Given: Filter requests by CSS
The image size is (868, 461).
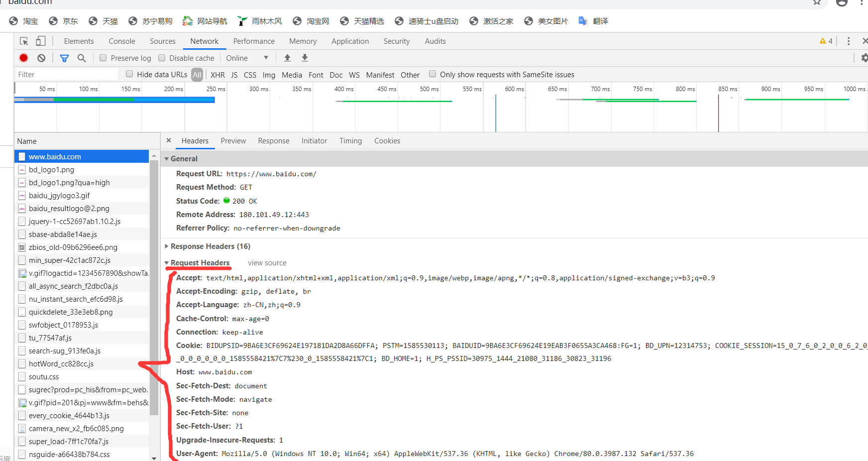Looking at the screenshot, I should point(250,75).
